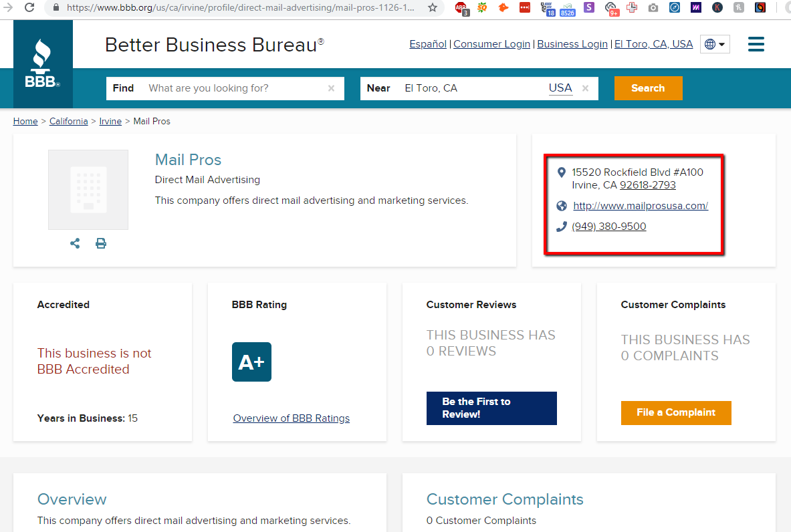The image size is (791, 532).
Task: Click the File a Complaint button
Action: (676, 412)
